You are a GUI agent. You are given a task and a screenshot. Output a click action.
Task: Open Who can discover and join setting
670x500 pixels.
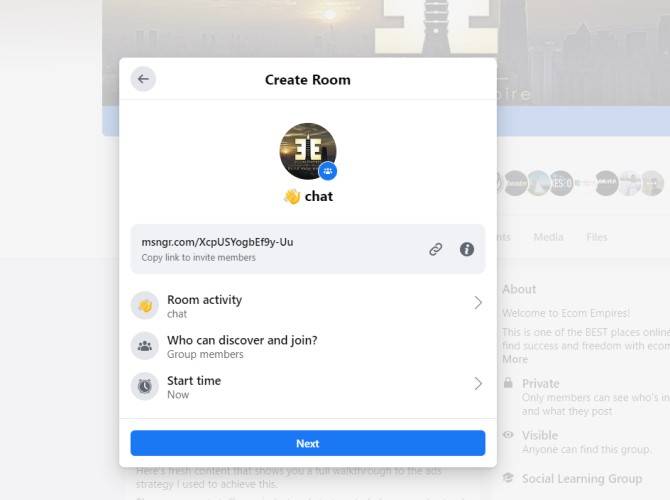[308, 346]
